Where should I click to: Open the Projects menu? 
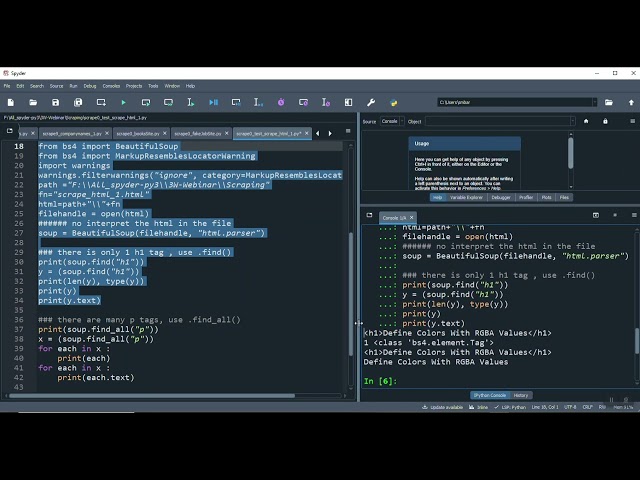tap(134, 86)
